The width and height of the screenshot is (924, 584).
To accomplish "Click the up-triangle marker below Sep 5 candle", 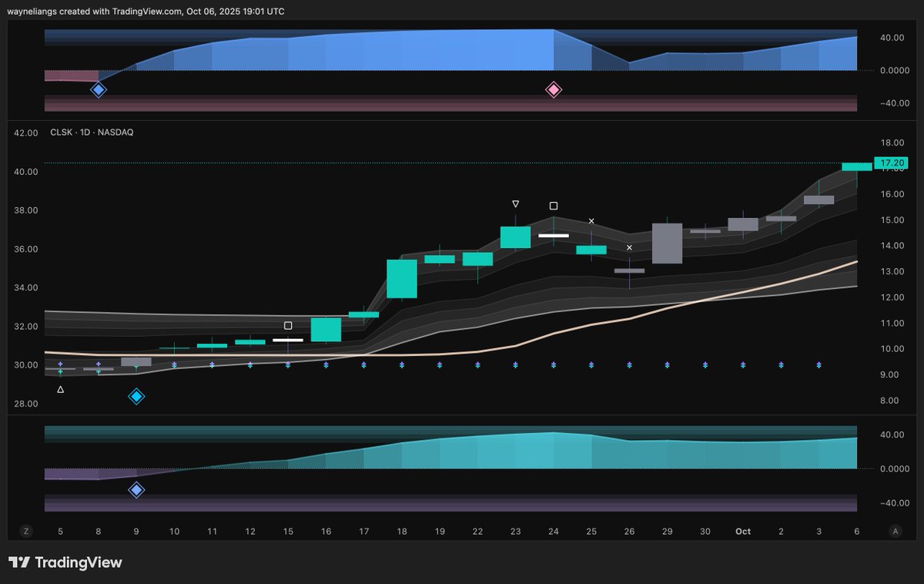I will (61, 390).
